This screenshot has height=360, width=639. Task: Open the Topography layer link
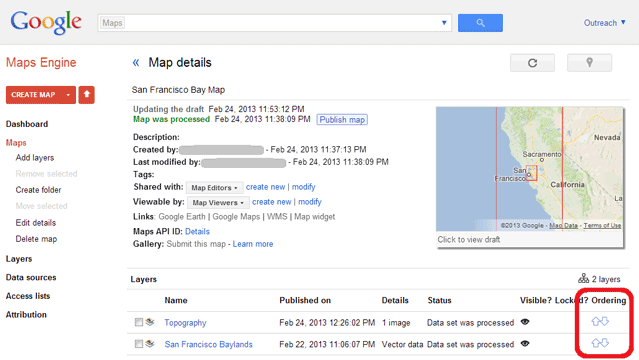coord(185,322)
